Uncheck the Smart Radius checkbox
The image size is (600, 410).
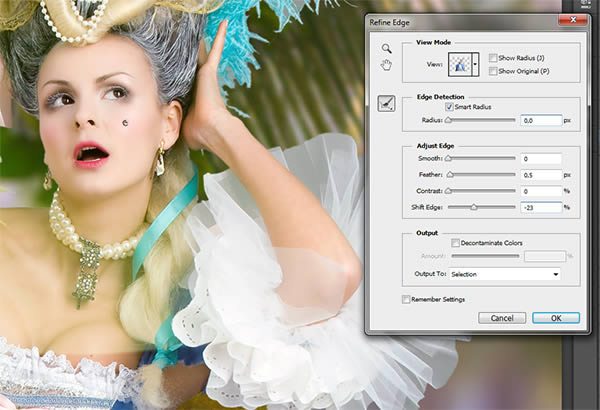[x=449, y=107]
